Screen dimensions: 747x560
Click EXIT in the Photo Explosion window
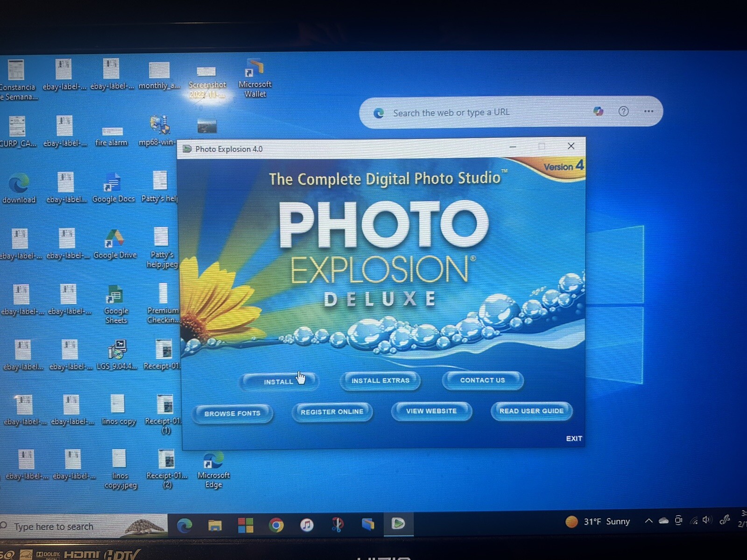[574, 438]
